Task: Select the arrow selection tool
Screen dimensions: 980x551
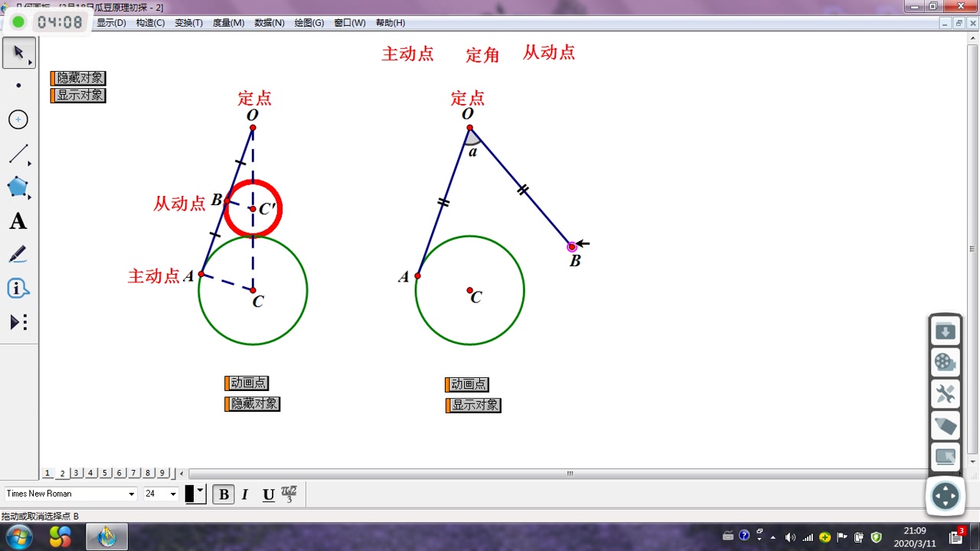Action: click(18, 53)
